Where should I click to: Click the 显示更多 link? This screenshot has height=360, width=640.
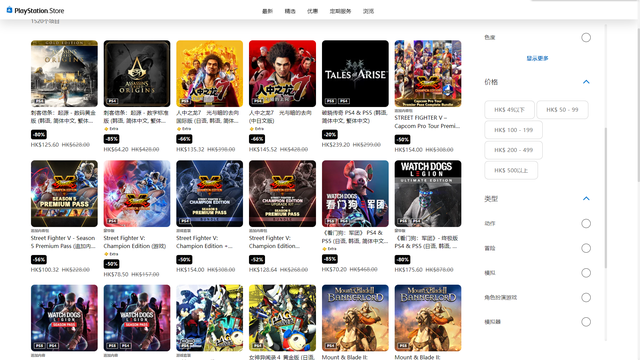coord(537,58)
